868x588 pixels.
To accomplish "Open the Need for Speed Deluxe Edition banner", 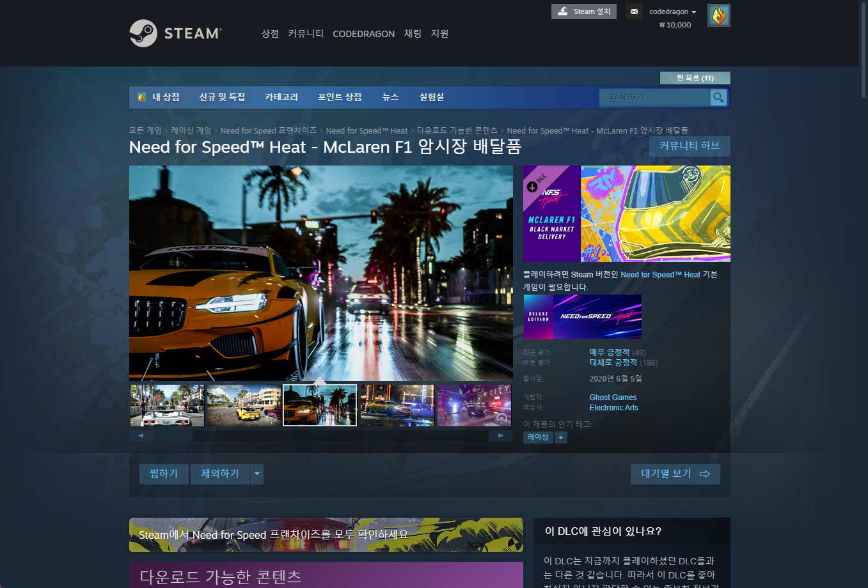I will click(x=583, y=316).
